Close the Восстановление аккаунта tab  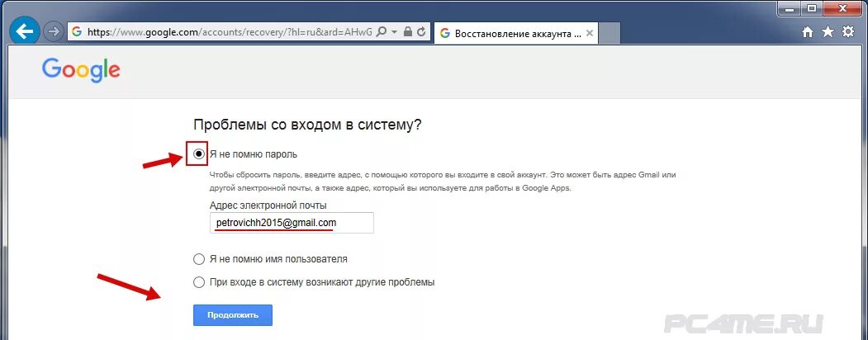590,33
